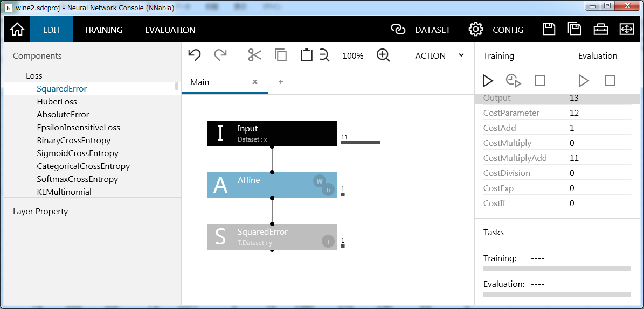Add a new network tab with plus
This screenshot has width=644, height=309.
coord(281,82)
